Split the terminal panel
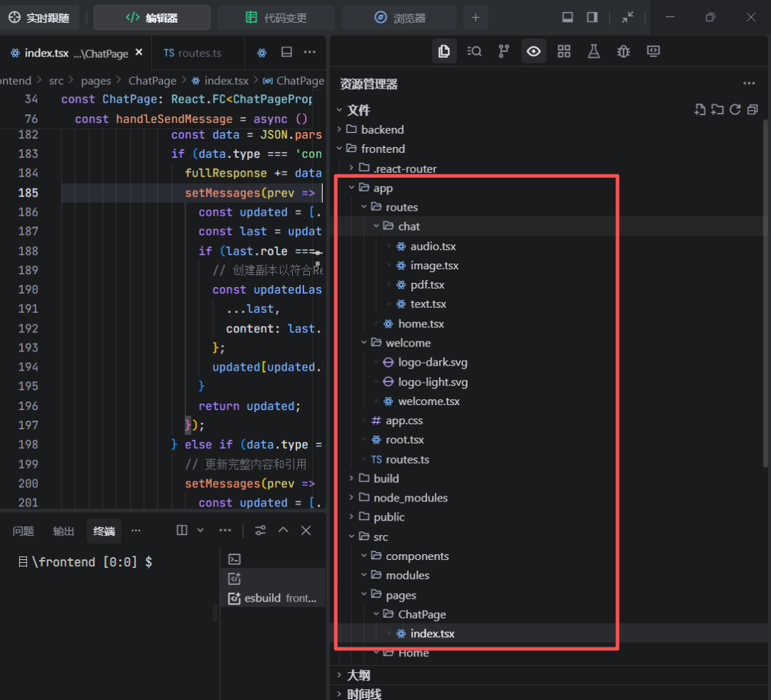 [x=182, y=530]
